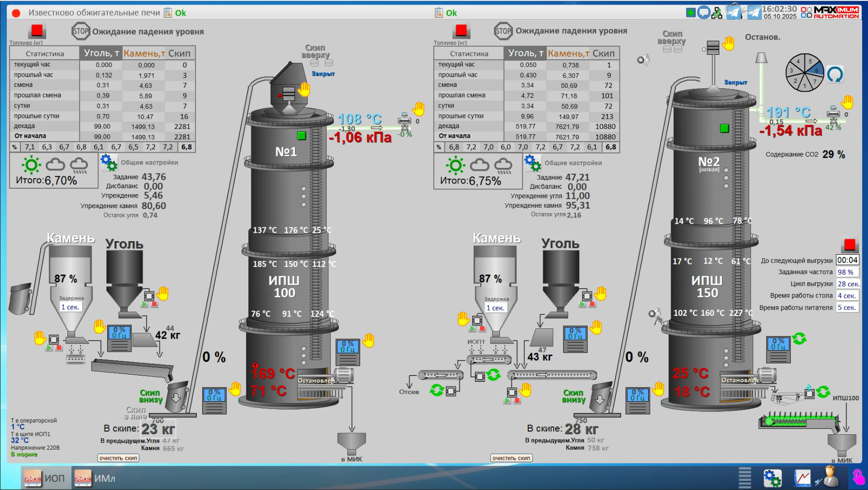Click right 'очистить скип' button for kiln №2

coord(511,458)
